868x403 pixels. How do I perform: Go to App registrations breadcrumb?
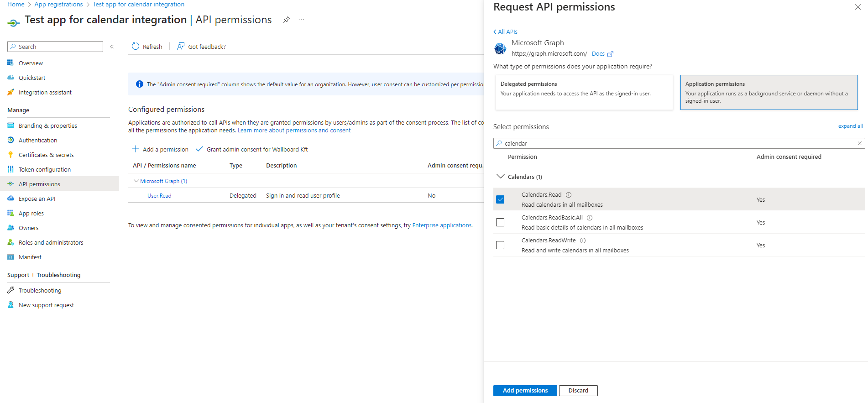pos(58,4)
